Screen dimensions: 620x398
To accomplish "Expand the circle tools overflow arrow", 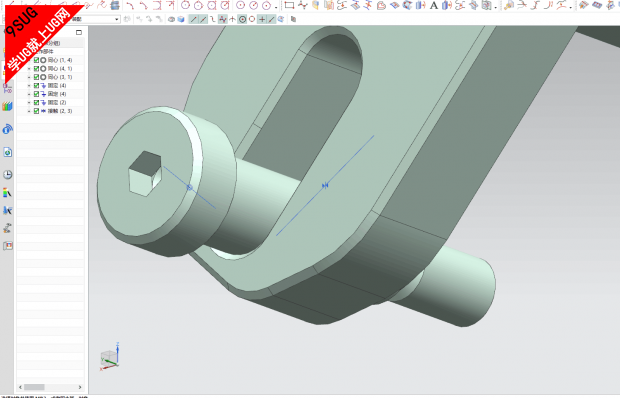I will [x=276, y=7].
